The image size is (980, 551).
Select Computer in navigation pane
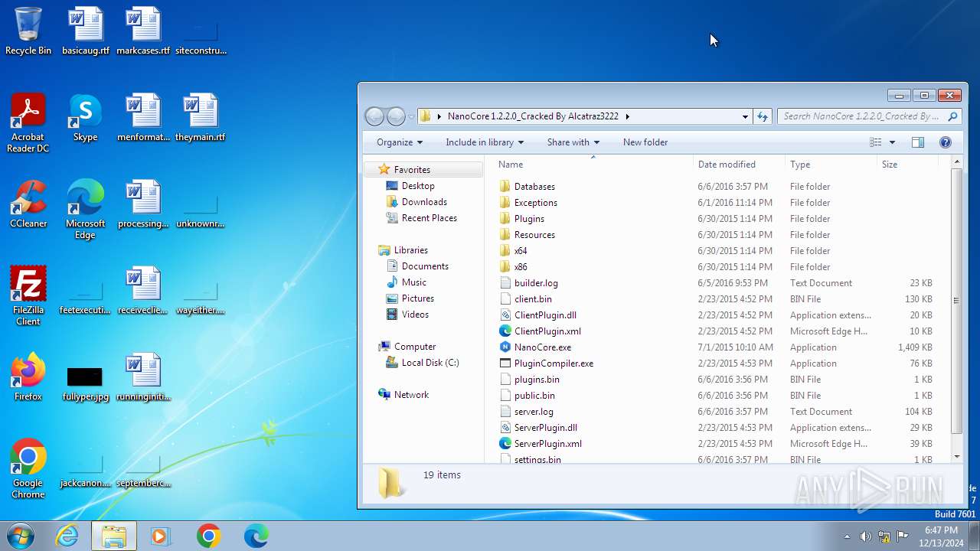coord(414,347)
